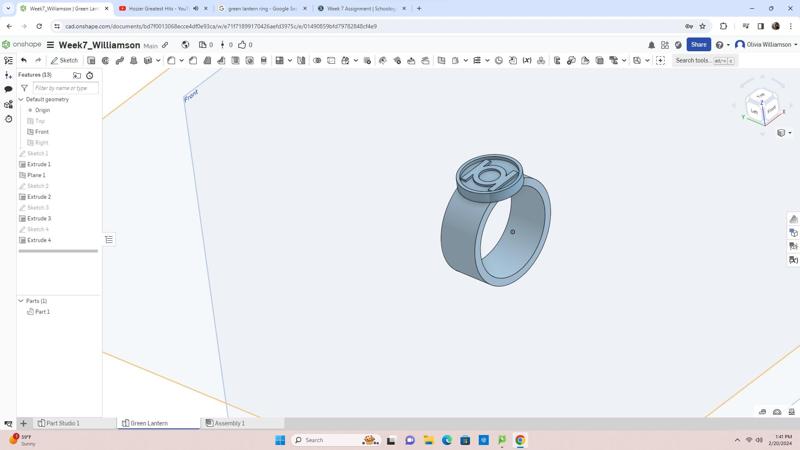Select the Draft tool icon
Viewport: 800px width, 450px height.
coord(207,60)
